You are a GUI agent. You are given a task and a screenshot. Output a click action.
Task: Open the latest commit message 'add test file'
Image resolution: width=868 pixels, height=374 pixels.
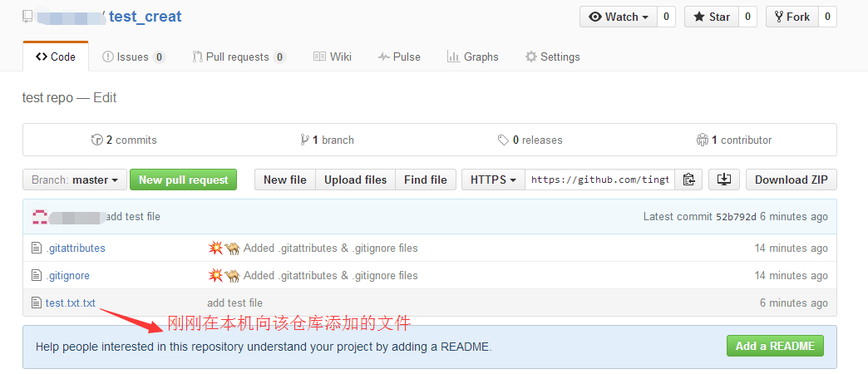point(133,217)
